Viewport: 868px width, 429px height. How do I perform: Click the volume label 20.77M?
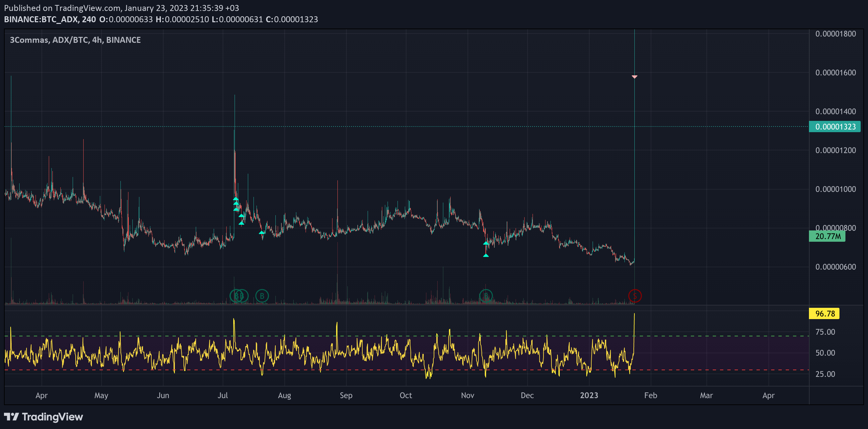[x=827, y=236]
